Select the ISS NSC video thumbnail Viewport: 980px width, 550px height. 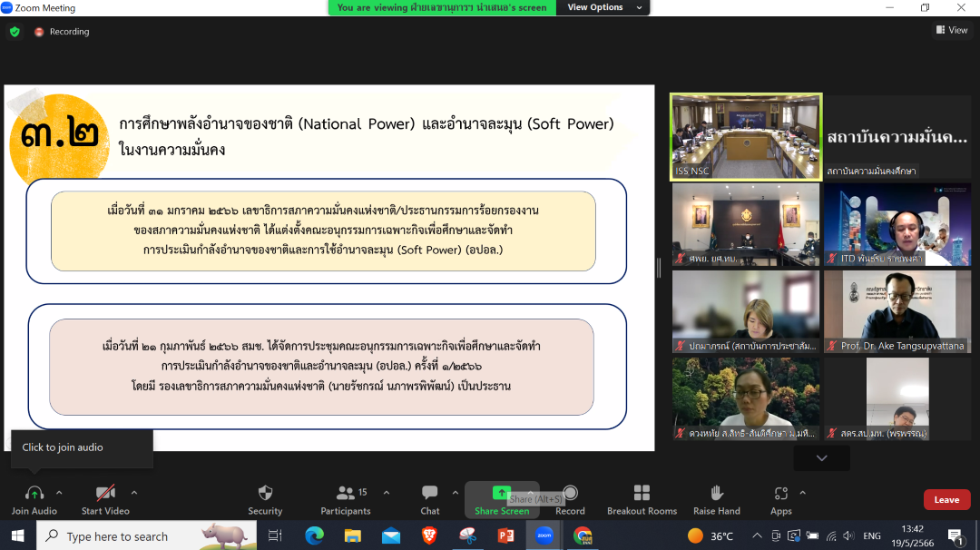coord(746,136)
